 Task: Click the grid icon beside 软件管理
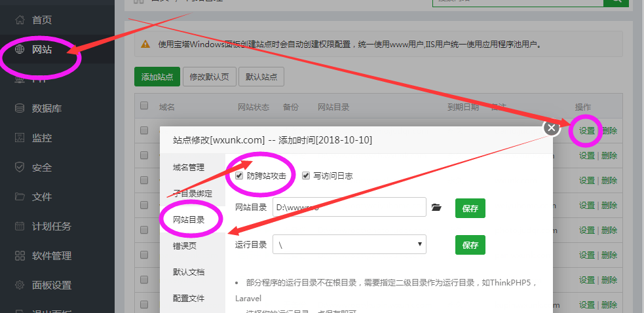(20, 256)
